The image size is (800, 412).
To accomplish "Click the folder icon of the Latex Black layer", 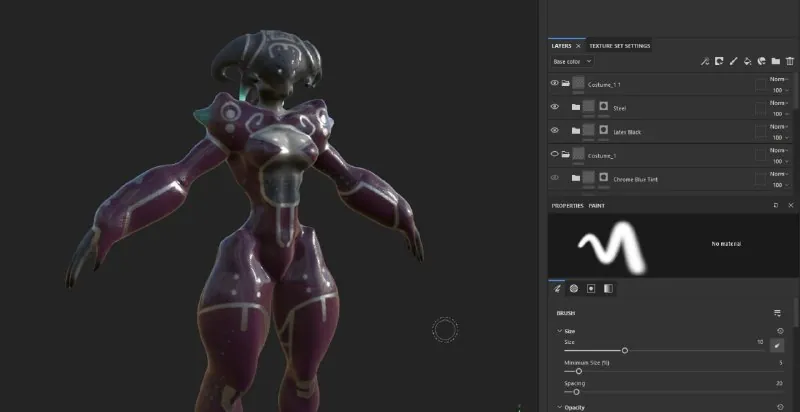I will pos(576,131).
